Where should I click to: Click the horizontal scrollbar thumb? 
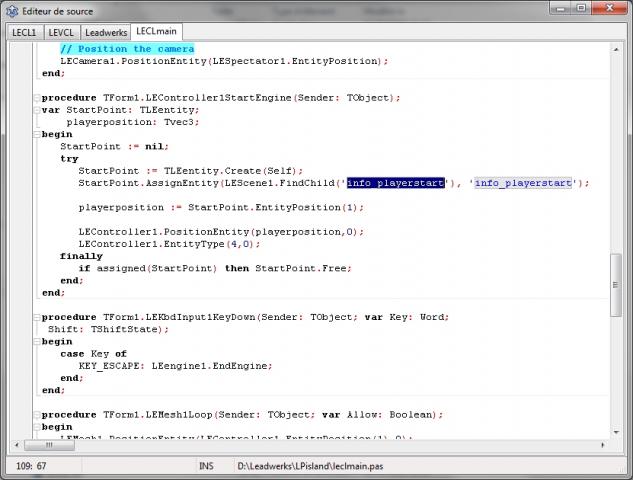click(49, 445)
